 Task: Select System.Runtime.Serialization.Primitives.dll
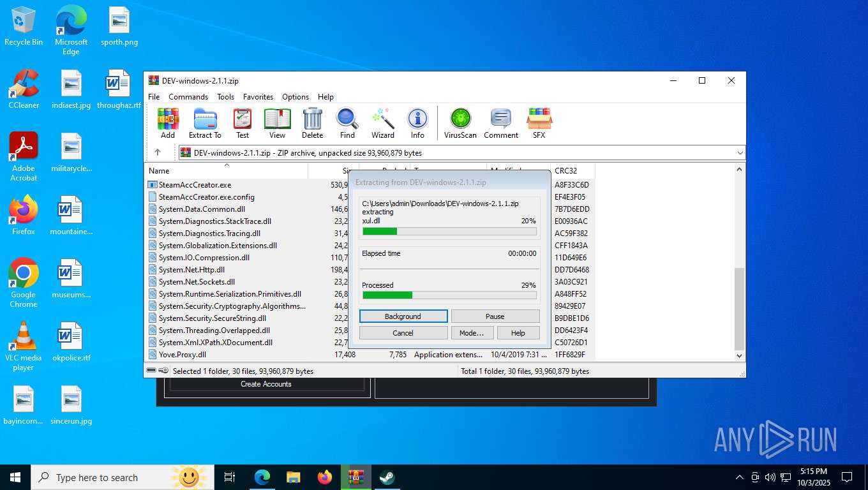[x=230, y=294]
